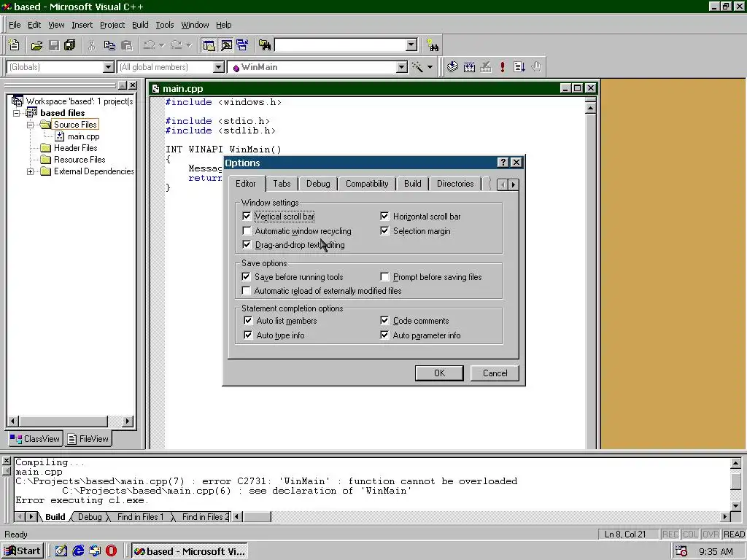Click the Stop Build icon
The image size is (747, 560).
pos(486,67)
